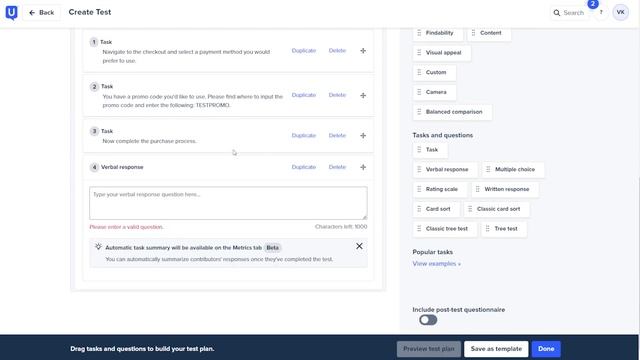The image size is (640, 360).
Task: Delete the checkout navigation task
Action: (x=337, y=51)
